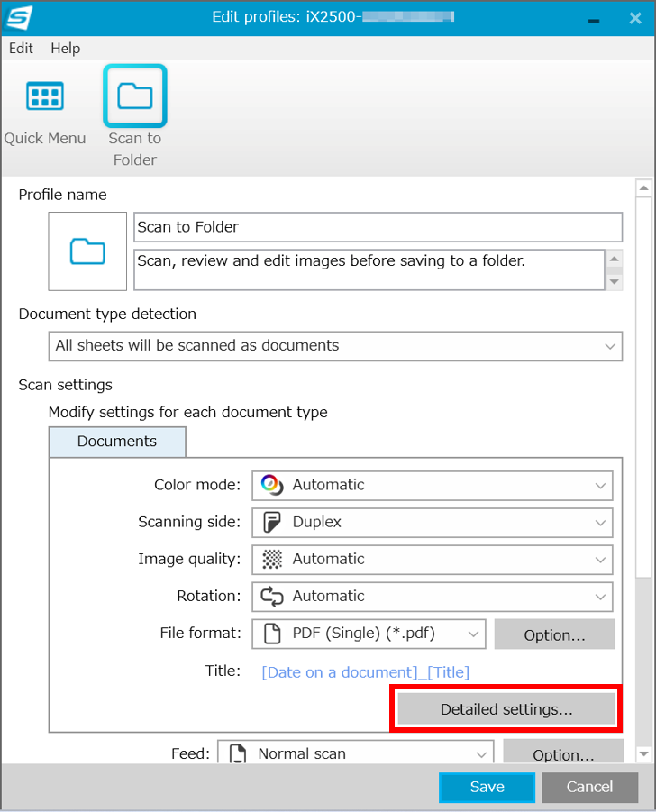Image resolution: width=656 pixels, height=812 pixels.
Task: Open the Feed Normal scan dropdown
Action: 356,753
